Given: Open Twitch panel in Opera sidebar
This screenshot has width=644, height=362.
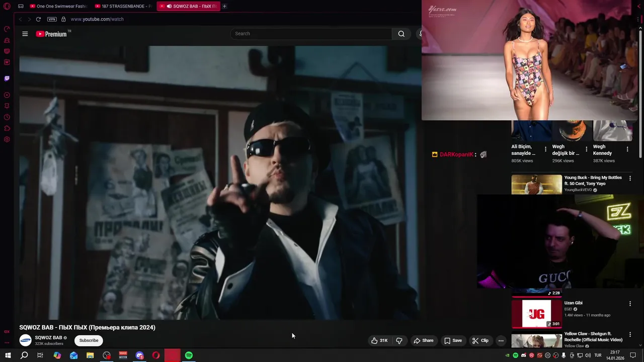Looking at the screenshot, I should [x=7, y=78].
